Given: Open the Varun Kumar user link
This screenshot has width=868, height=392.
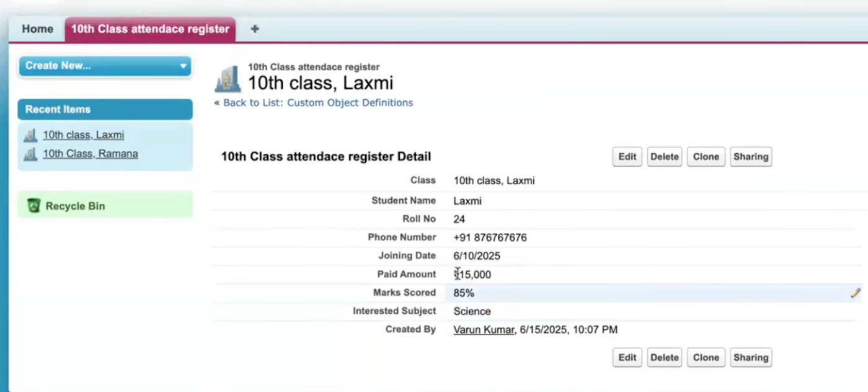Looking at the screenshot, I should pos(484,330).
